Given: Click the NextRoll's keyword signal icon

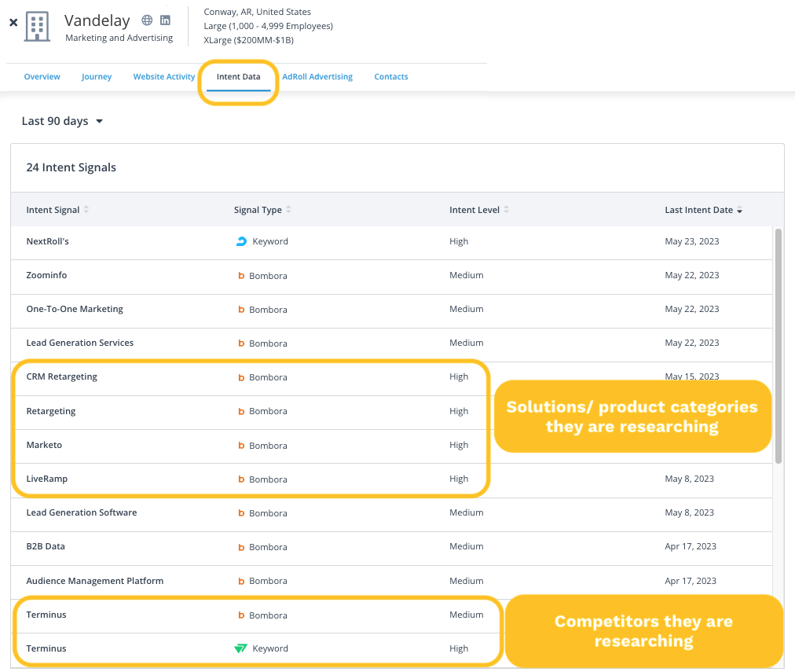Looking at the screenshot, I should tap(241, 241).
